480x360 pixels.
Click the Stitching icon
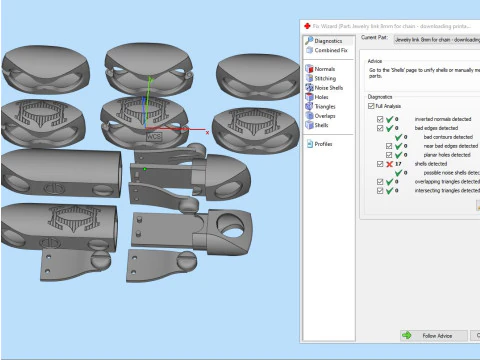(309, 78)
